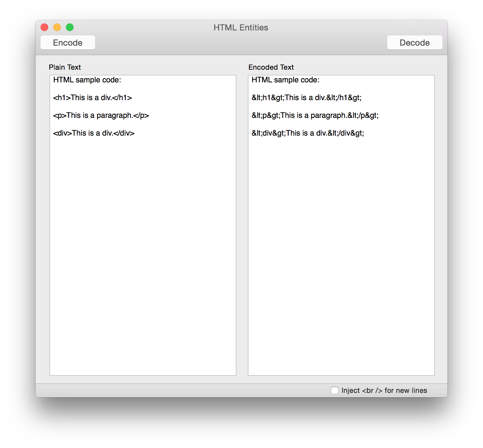Close the HTML Entities window
This screenshot has width=483, height=448.
44,27
